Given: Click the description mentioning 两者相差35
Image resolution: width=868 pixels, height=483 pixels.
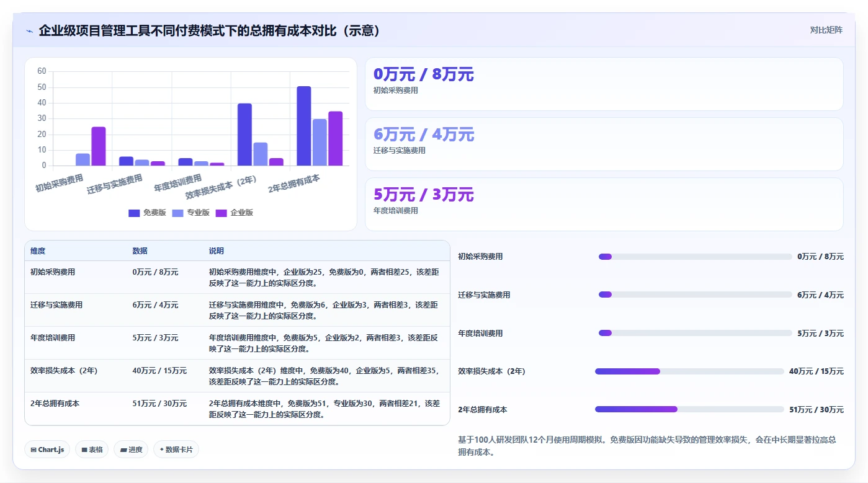Looking at the screenshot, I should click(x=324, y=376).
